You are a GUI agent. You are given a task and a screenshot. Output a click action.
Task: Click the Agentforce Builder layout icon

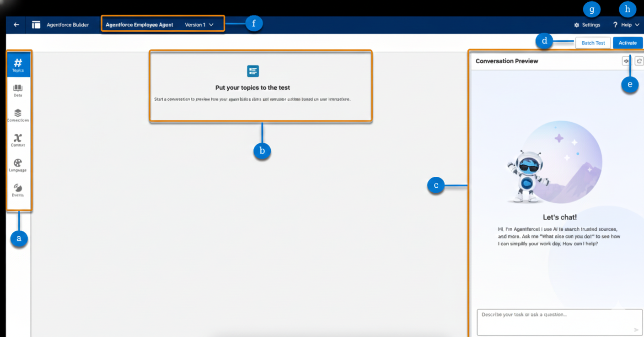click(x=36, y=25)
